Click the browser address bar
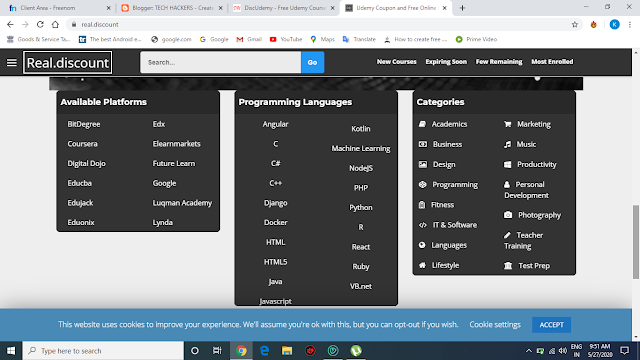This screenshot has width=640, height=360. point(318,24)
